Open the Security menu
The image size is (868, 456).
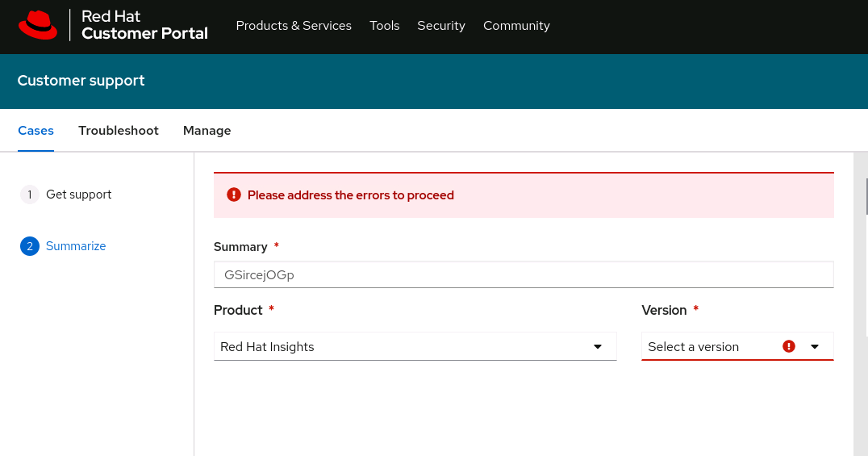[441, 26]
